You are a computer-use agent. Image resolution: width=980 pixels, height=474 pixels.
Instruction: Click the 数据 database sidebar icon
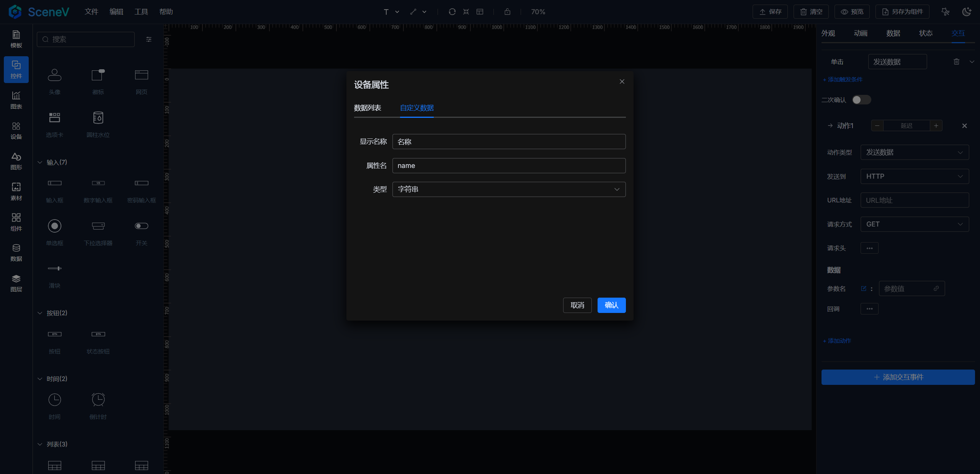click(x=16, y=252)
